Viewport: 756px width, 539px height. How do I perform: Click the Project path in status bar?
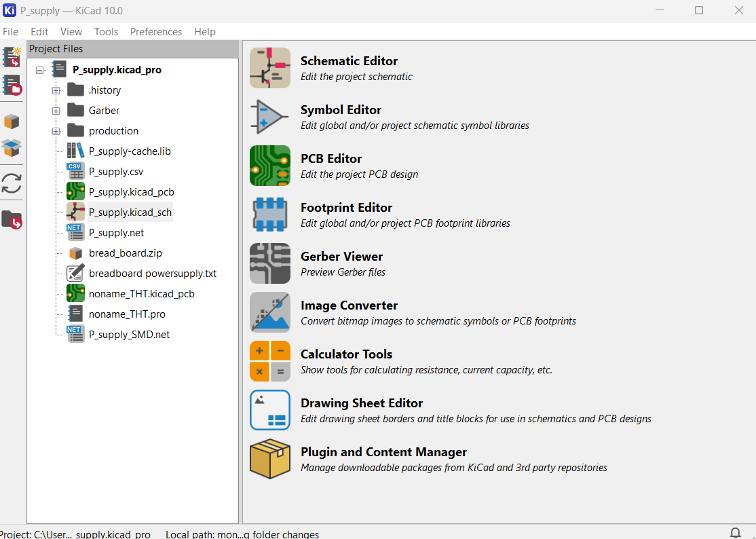pos(76,534)
